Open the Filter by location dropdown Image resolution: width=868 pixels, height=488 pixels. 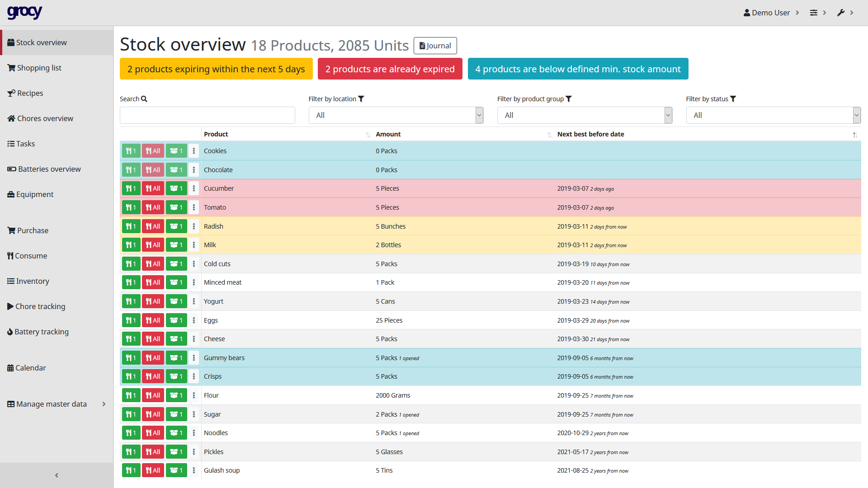point(396,115)
